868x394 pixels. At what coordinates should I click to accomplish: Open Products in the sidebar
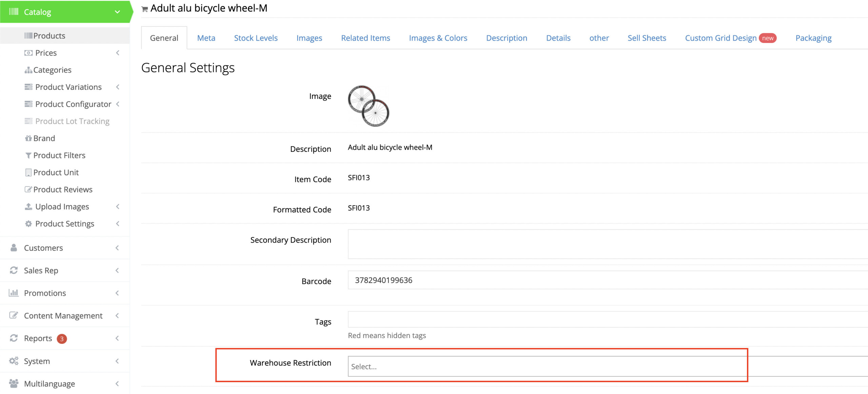coord(49,36)
